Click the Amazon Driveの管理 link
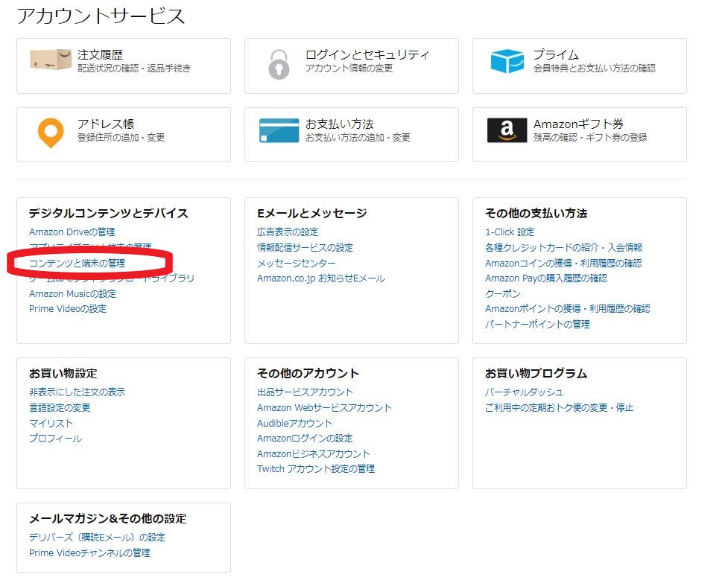 [72, 232]
